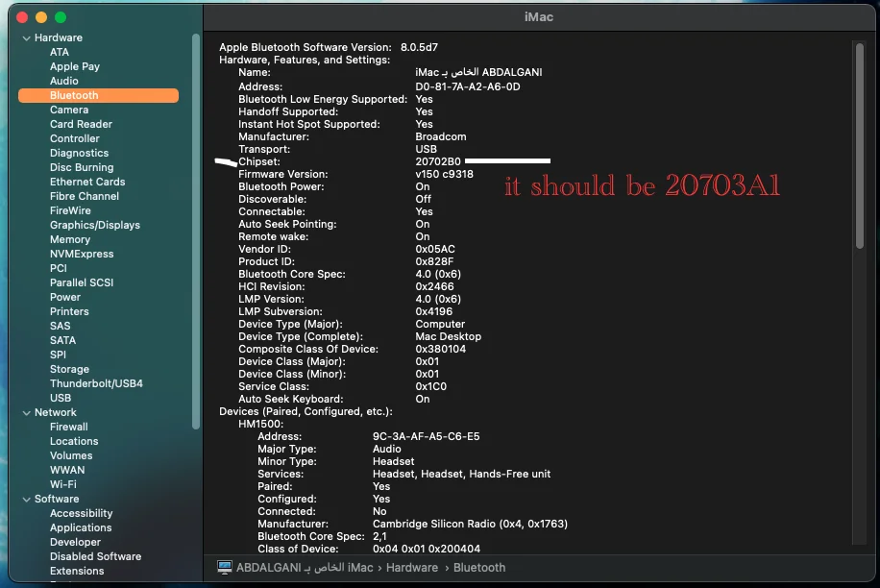Viewport: 880px width, 588px height.
Task: Open Disc Burning details
Action: (x=82, y=167)
